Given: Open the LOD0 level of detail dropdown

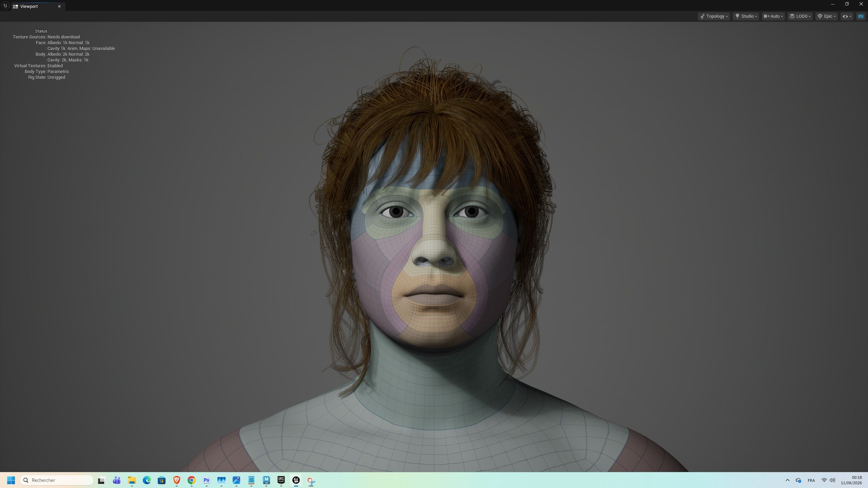Looking at the screenshot, I should pyautogui.click(x=800, y=16).
